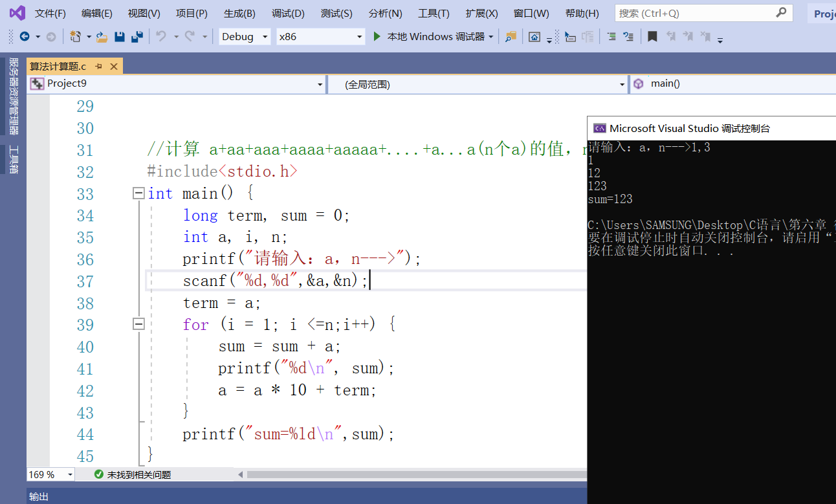
Task: Redo the last undone edit
Action: 189,37
